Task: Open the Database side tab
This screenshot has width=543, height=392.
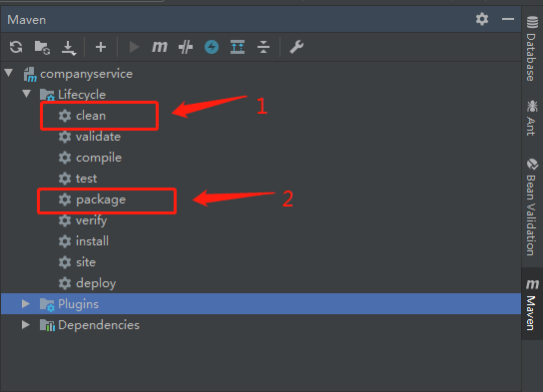Action: point(532,49)
